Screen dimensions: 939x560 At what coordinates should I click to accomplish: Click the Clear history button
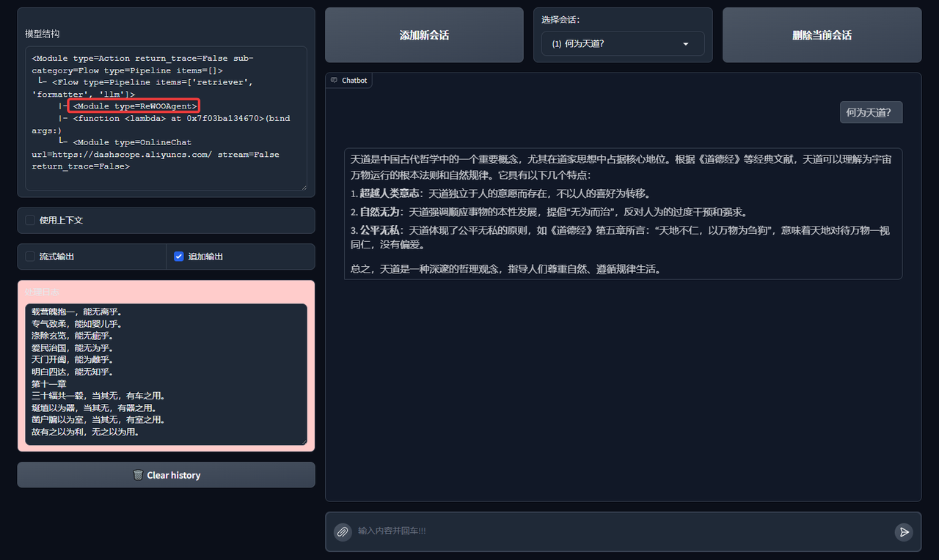[167, 475]
